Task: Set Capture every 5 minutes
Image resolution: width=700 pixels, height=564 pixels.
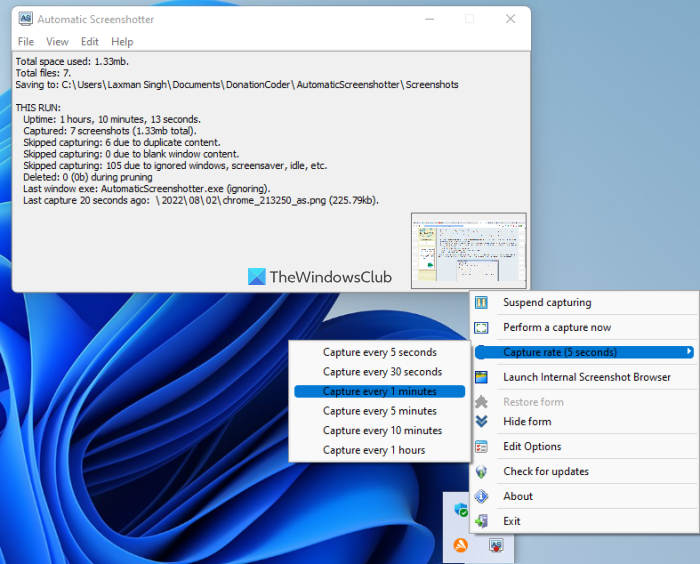Action: [379, 411]
